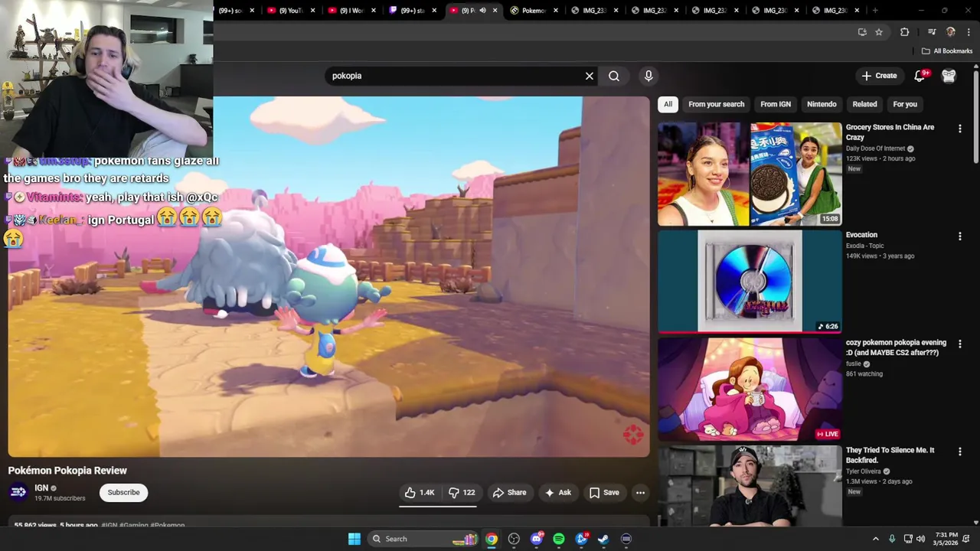Dislike the Pokémon Pokopia Review video
The image size is (980, 551).
coord(461,493)
